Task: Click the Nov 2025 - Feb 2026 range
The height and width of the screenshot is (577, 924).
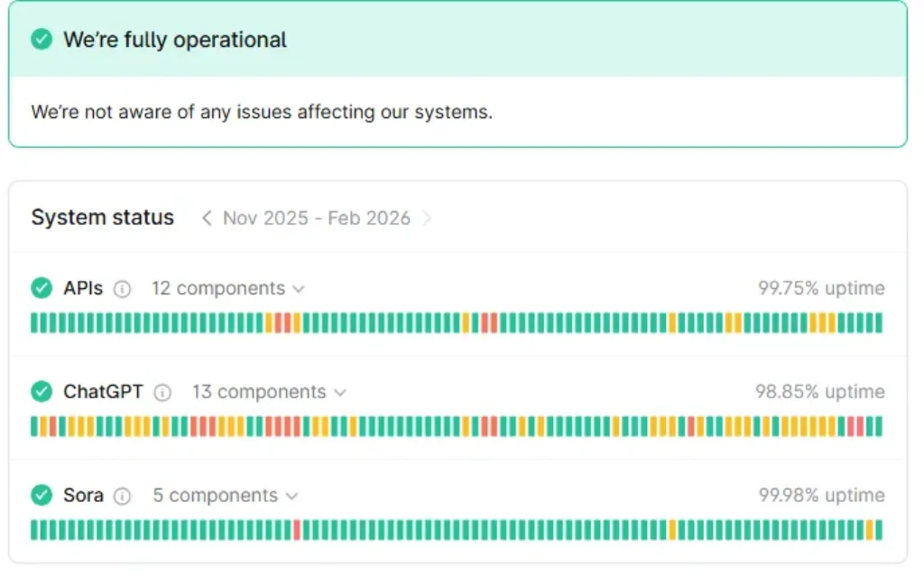Action: pos(317,219)
